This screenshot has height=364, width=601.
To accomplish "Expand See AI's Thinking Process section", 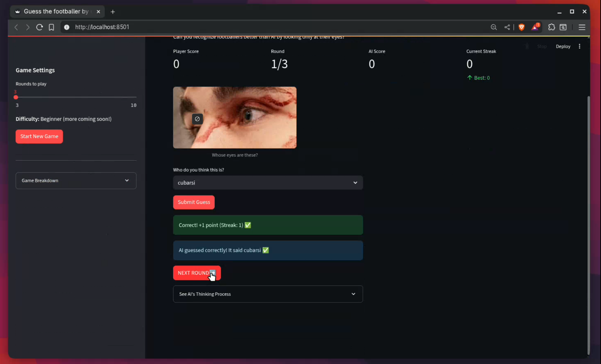I will coord(268,294).
